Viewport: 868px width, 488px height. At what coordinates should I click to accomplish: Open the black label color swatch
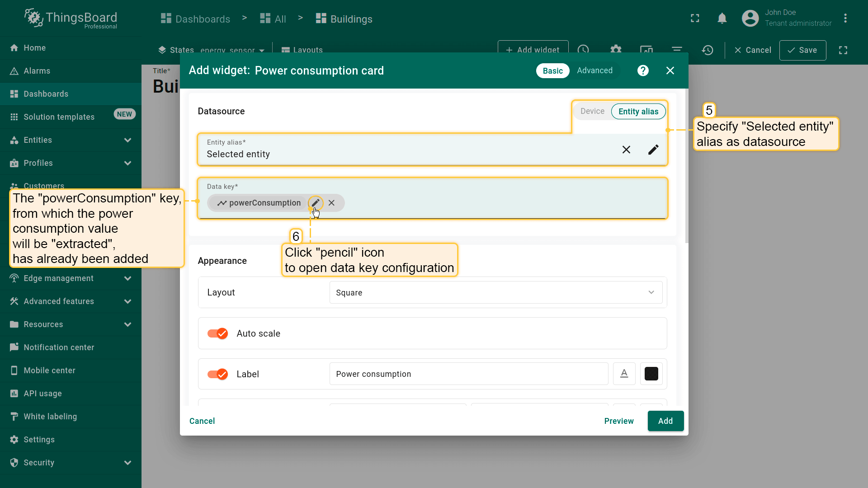[x=651, y=374]
